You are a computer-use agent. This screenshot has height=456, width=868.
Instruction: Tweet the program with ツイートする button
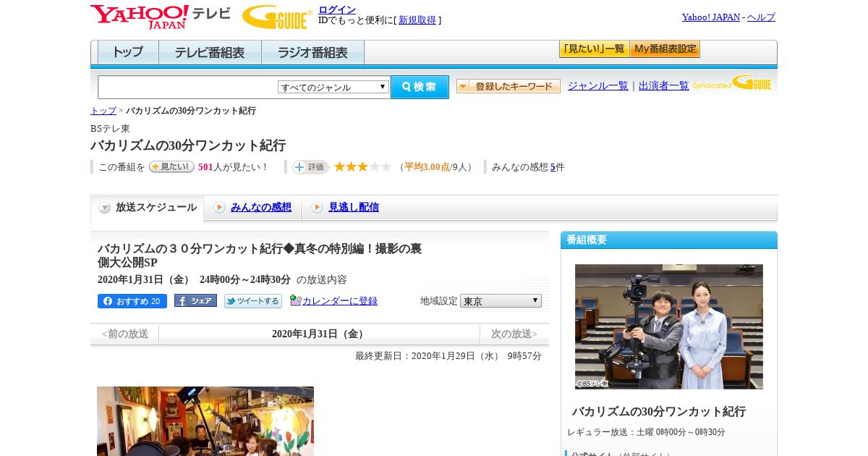pyautogui.click(x=253, y=301)
